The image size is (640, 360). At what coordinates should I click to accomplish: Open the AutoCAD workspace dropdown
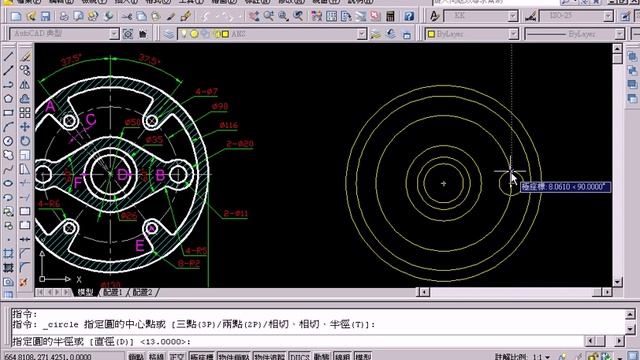click(x=114, y=34)
